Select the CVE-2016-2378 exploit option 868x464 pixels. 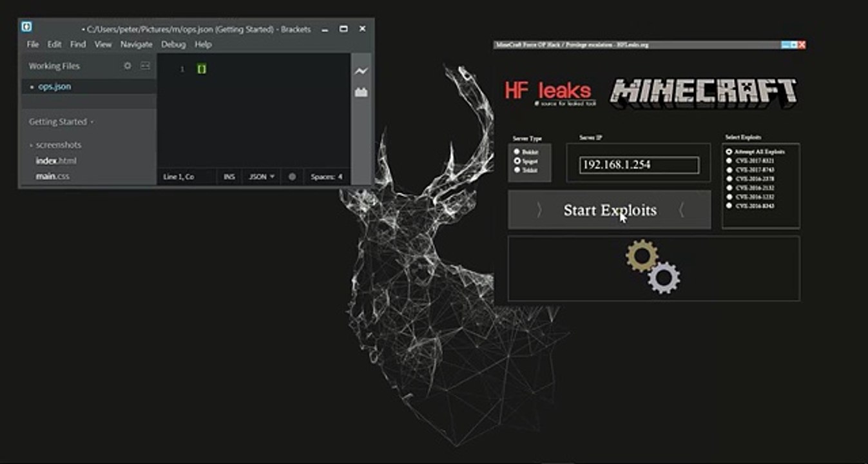coord(729,179)
